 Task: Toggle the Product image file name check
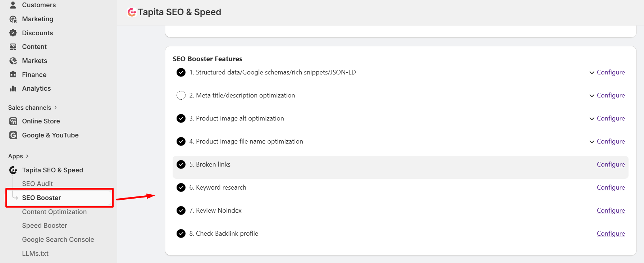(x=181, y=141)
